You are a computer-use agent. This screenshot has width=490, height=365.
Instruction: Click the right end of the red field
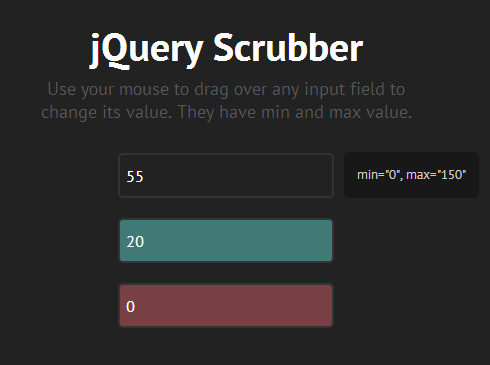(x=325, y=305)
